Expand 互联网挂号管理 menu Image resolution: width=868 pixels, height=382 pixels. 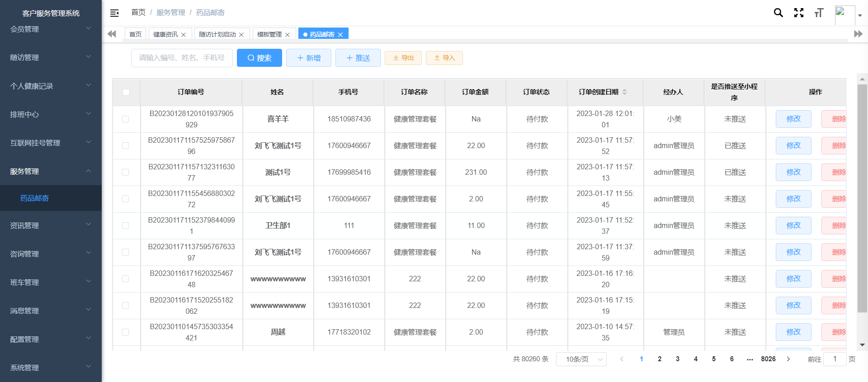[x=51, y=143]
